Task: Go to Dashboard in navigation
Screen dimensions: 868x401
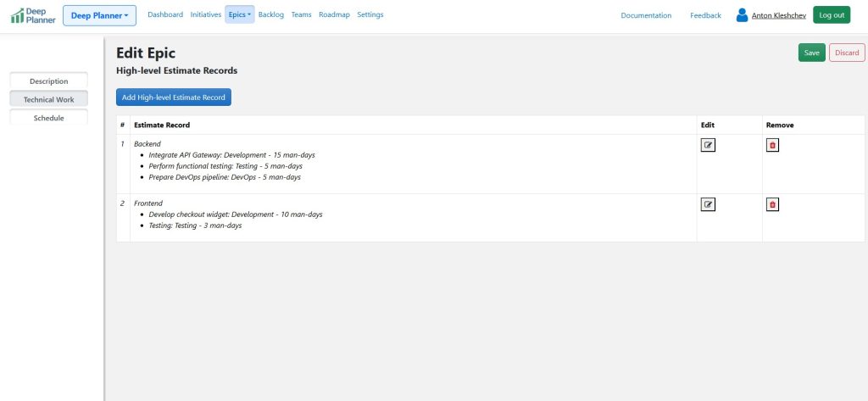Action: pyautogui.click(x=165, y=14)
